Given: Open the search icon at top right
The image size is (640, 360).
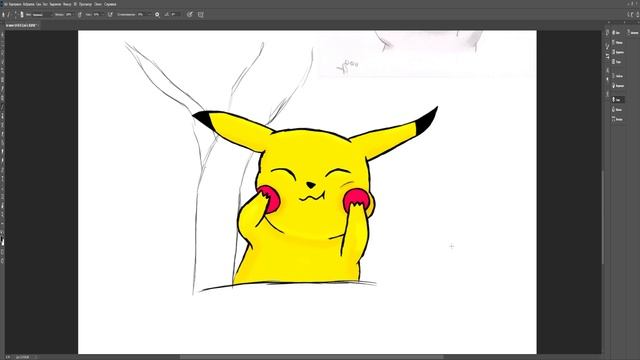Looking at the screenshot, I should click(630, 15).
